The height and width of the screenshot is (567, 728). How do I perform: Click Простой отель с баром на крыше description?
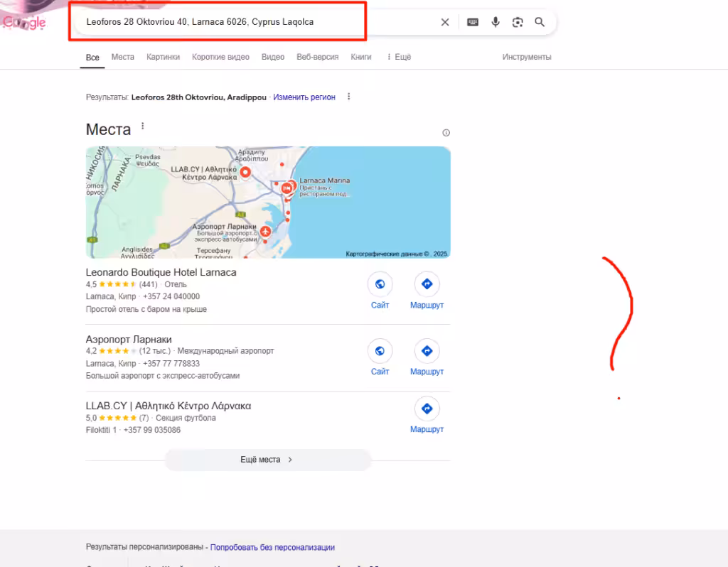[146, 309]
